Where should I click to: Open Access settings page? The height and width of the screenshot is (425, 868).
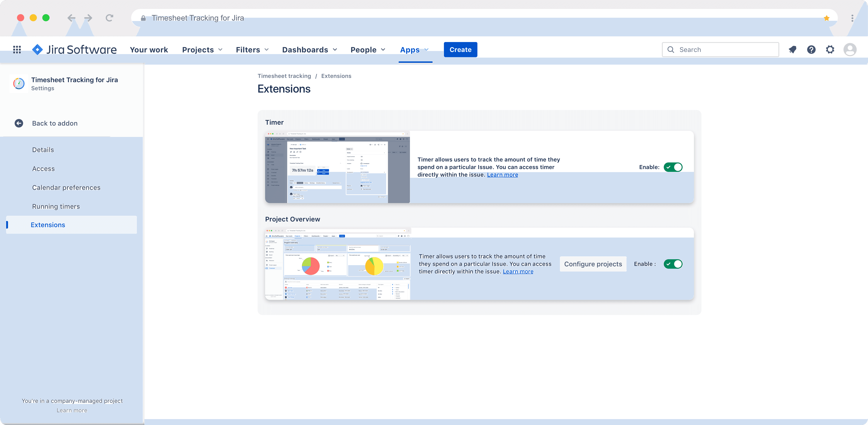[43, 169]
